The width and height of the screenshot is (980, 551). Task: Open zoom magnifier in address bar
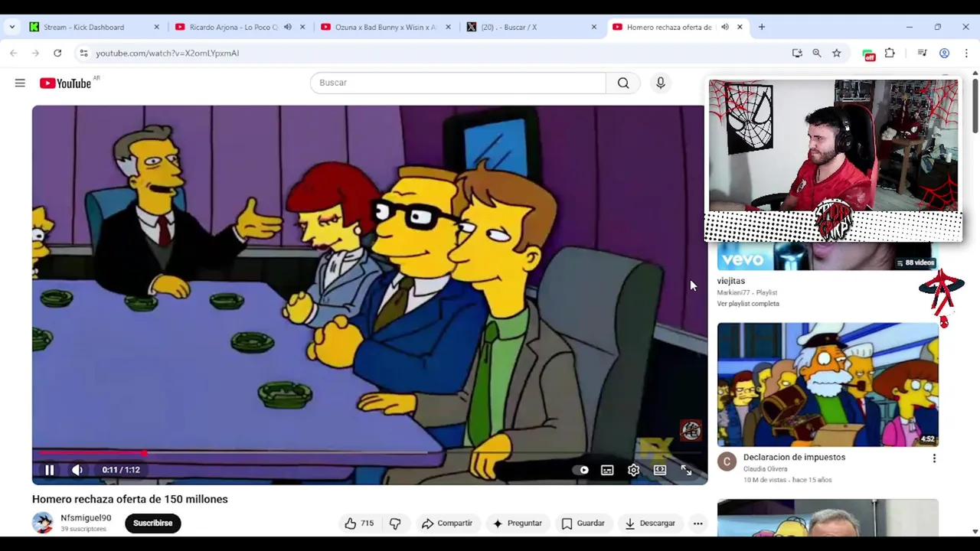(x=817, y=53)
